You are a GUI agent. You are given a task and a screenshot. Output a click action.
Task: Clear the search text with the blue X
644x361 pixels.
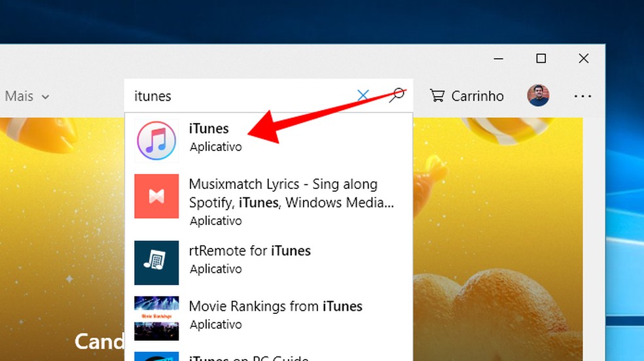coord(363,95)
